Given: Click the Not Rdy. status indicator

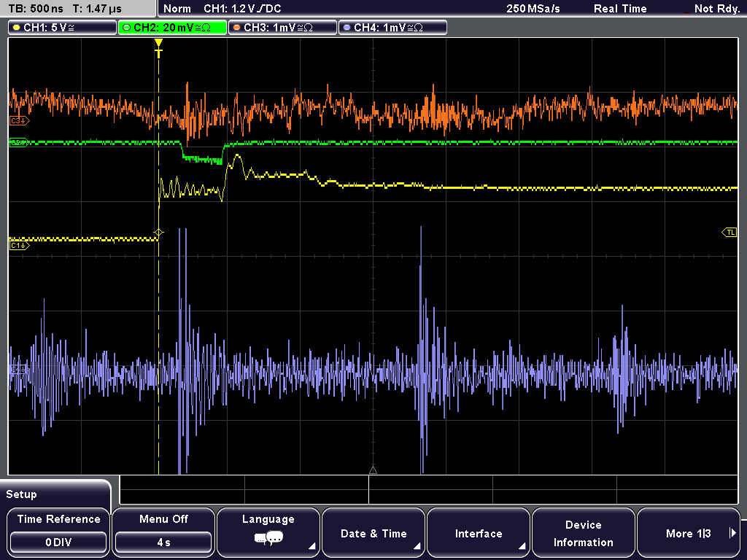Looking at the screenshot, I should coord(716,9).
